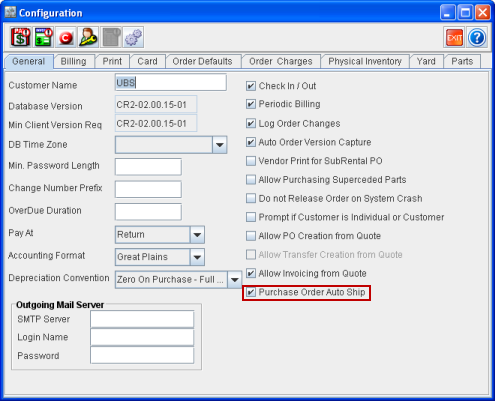The image size is (495, 401).
Task: Expand the DB Time Zone dropdown
Action: tap(220, 145)
